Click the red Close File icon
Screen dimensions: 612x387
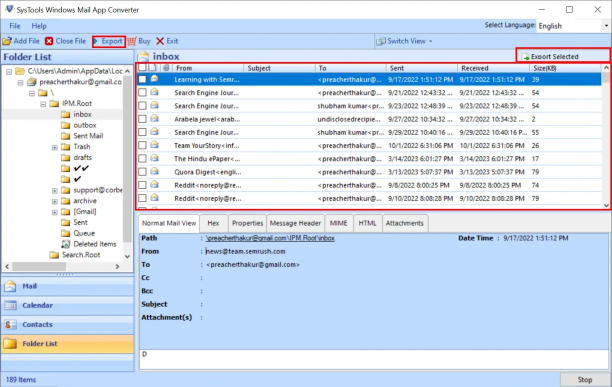click(49, 41)
